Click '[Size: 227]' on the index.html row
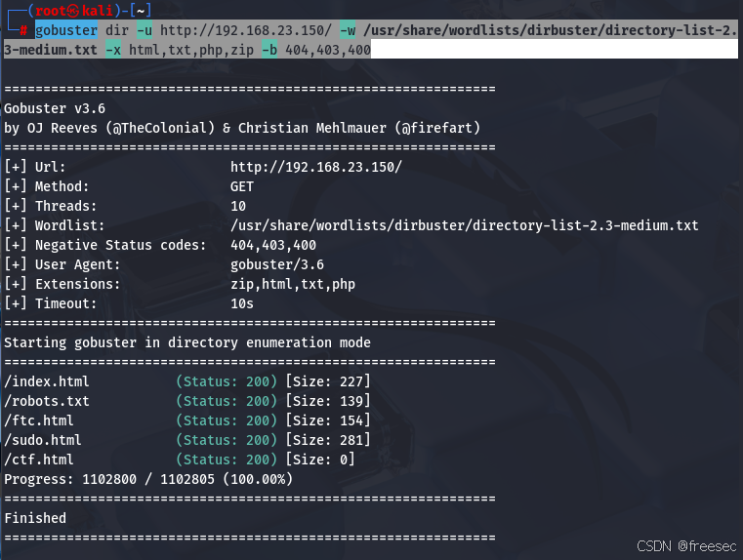Screen dimensions: 743x560 [x=328, y=381]
